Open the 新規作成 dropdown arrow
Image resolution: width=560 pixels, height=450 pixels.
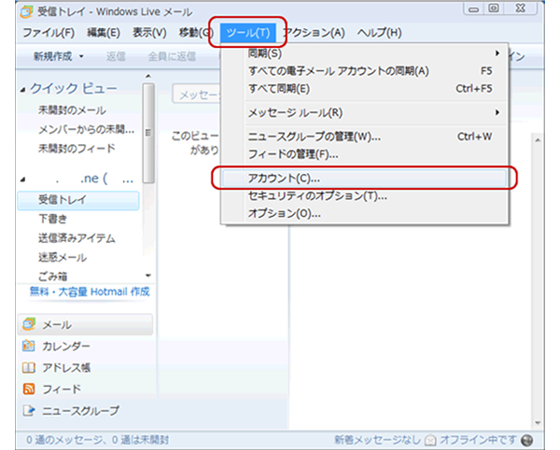point(81,56)
